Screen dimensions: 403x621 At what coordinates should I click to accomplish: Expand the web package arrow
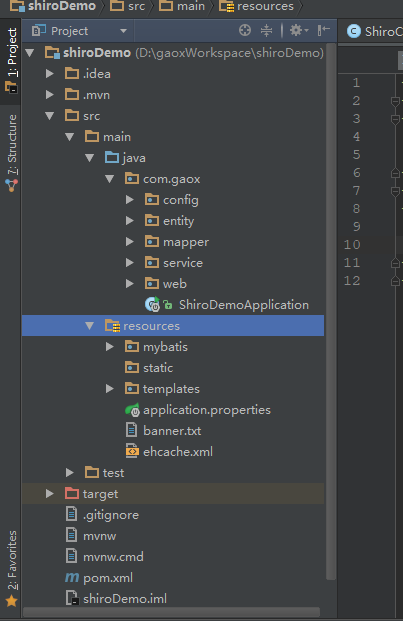point(129,284)
